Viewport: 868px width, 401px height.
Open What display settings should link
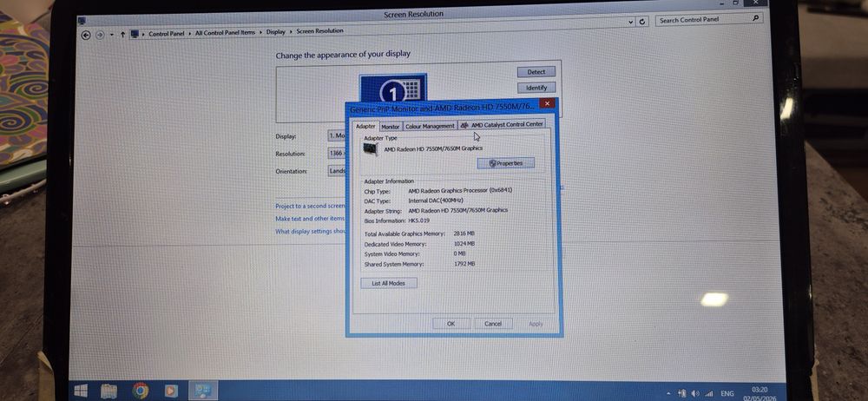(x=310, y=232)
